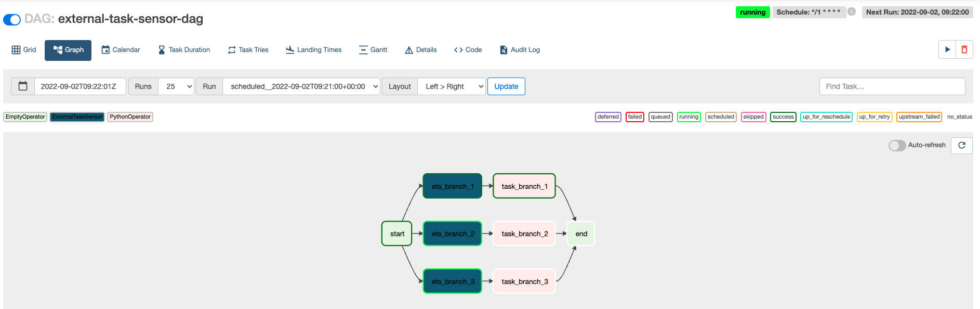The height and width of the screenshot is (309, 980).
Task: Pause the DAG with the toggle switch
Action: click(x=12, y=20)
